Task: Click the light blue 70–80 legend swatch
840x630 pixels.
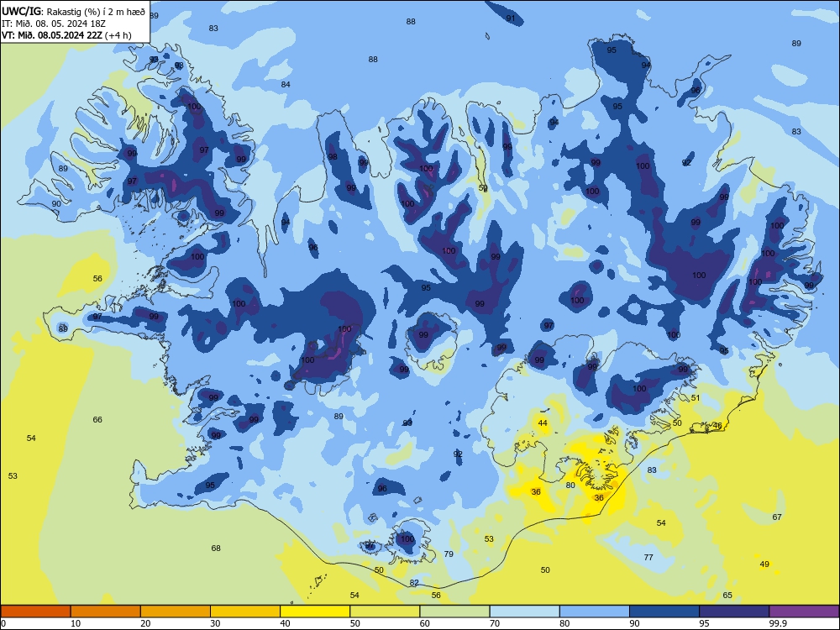Action: 524,612
